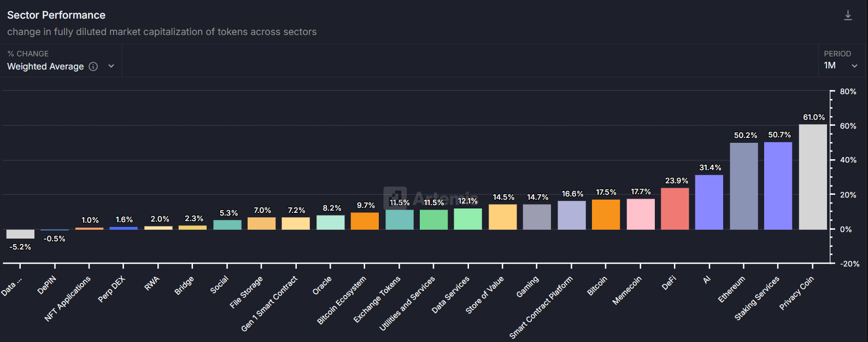
Task: Click the download chart icon
Action: tap(848, 15)
